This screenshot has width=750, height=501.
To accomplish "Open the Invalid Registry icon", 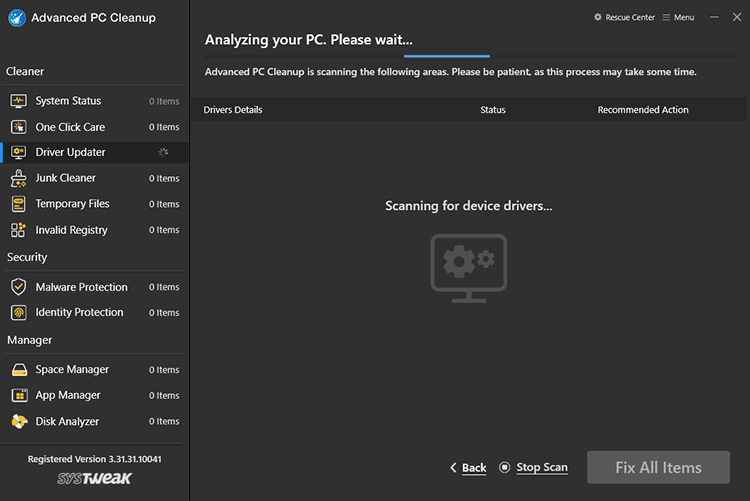I will coord(18,230).
